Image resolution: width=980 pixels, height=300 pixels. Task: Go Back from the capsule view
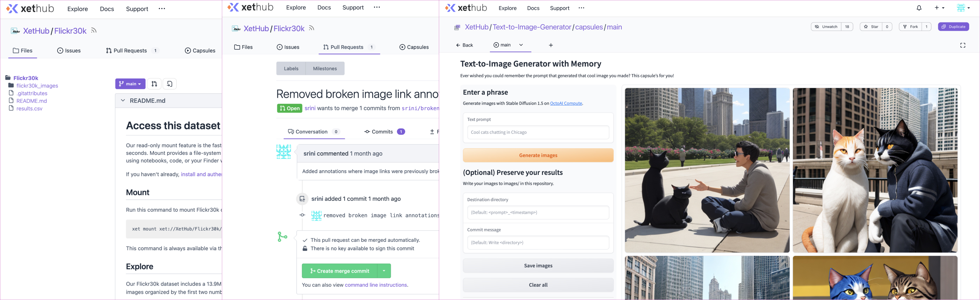pyautogui.click(x=464, y=45)
